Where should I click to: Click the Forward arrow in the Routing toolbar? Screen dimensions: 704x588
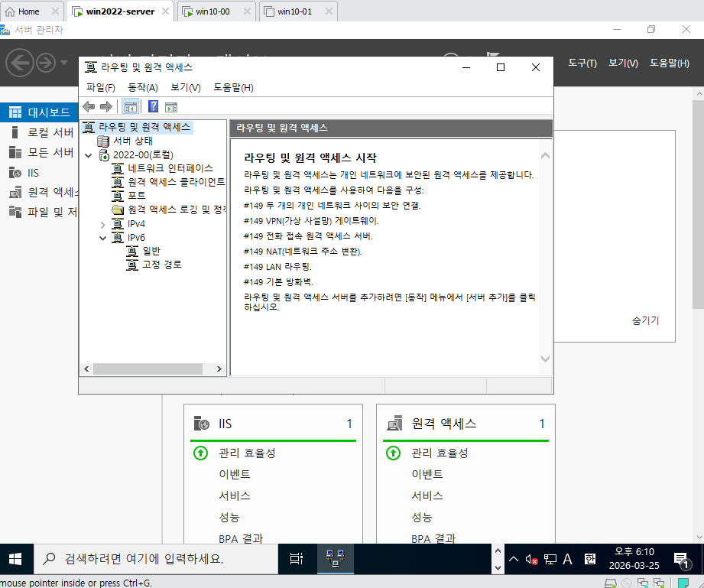pyautogui.click(x=106, y=107)
